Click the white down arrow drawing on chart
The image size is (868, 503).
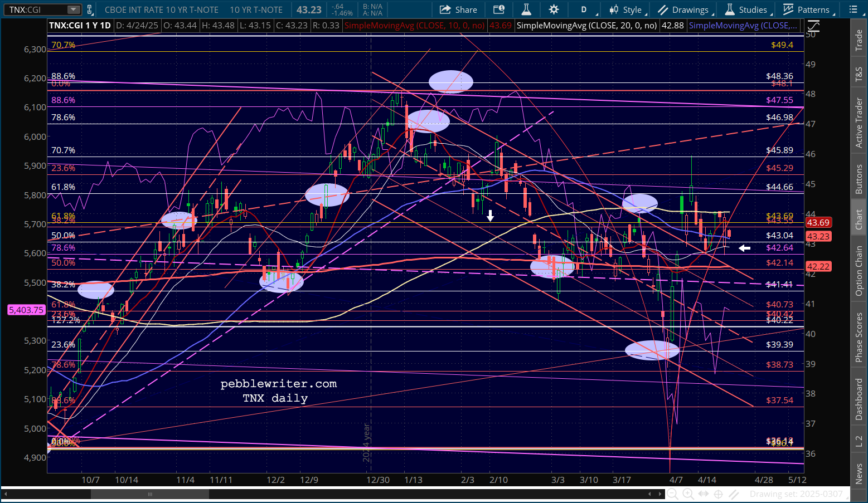pos(490,216)
